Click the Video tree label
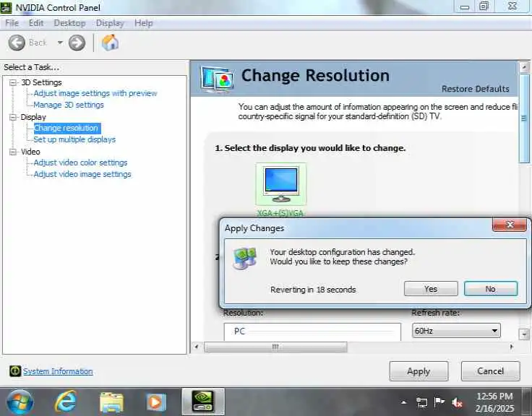This screenshot has width=532, height=416. [x=30, y=152]
